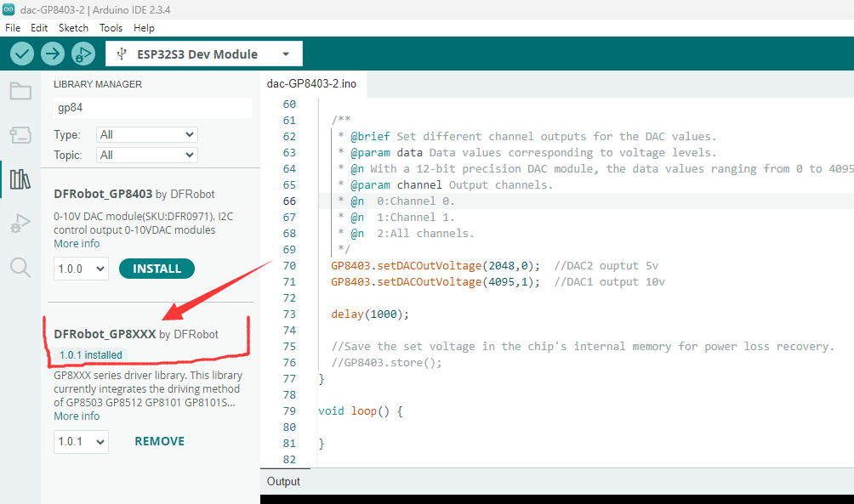This screenshot has height=504, width=854.
Task: Open the Search sidebar magnifier icon
Action: pyautogui.click(x=20, y=268)
